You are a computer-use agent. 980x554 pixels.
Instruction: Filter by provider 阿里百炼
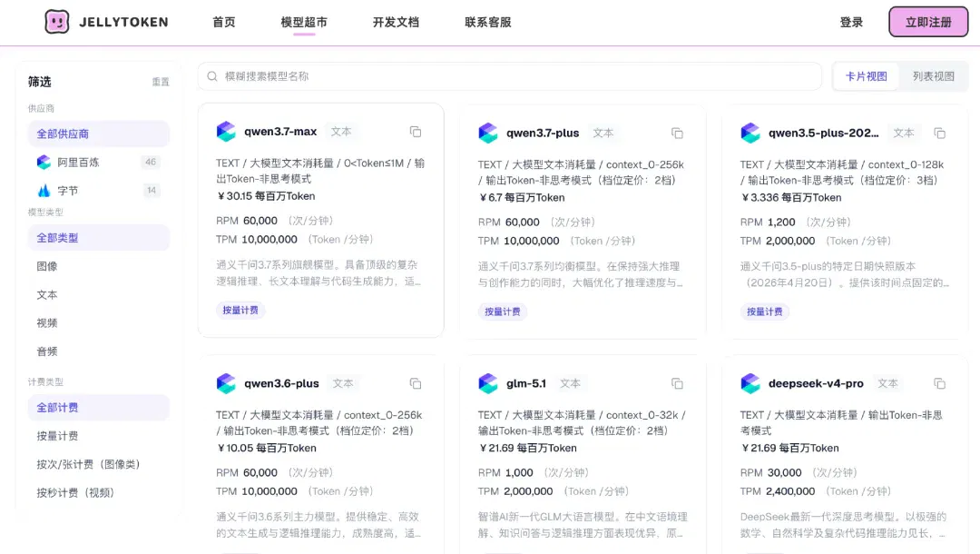99,163
